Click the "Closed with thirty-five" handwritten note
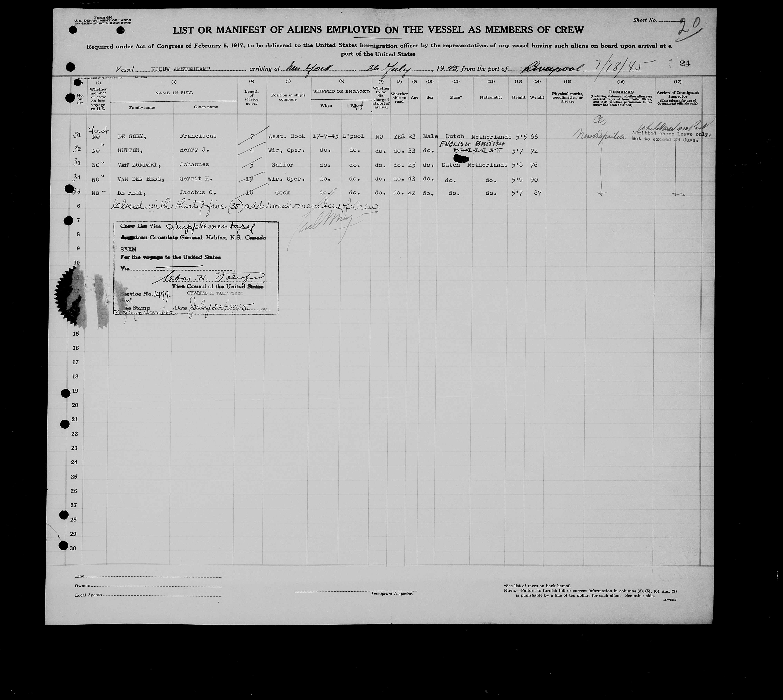783x700 pixels. (246, 206)
